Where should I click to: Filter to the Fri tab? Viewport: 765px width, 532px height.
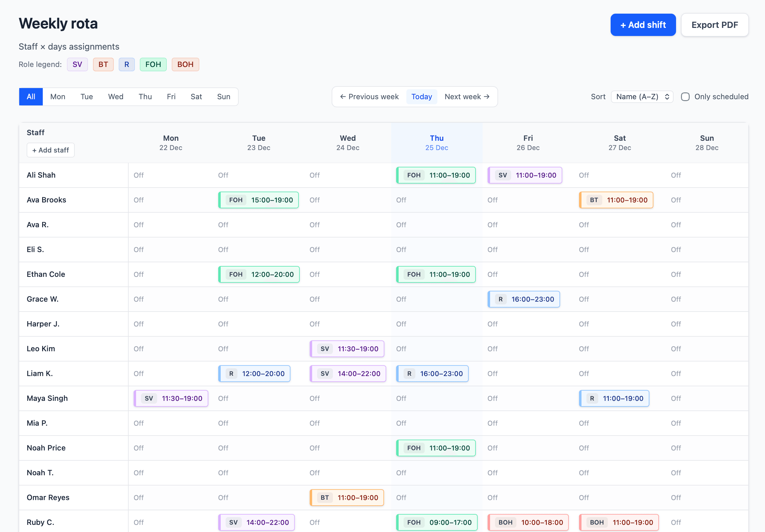(171, 97)
